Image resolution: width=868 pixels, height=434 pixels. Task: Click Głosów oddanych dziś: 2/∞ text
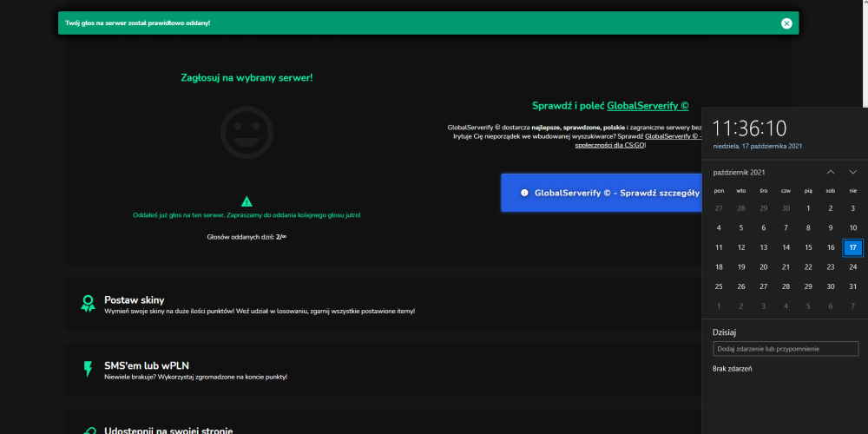(x=247, y=237)
